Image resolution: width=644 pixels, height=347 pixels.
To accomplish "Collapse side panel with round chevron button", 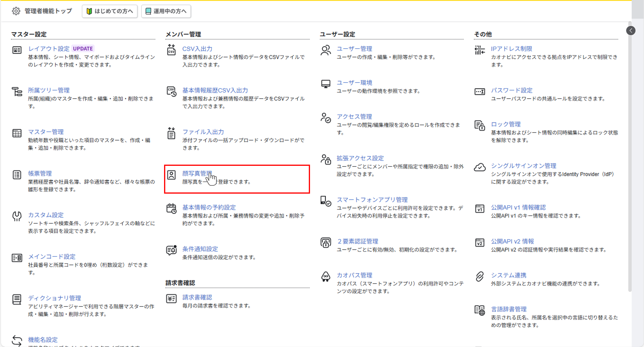I will click(x=631, y=30).
